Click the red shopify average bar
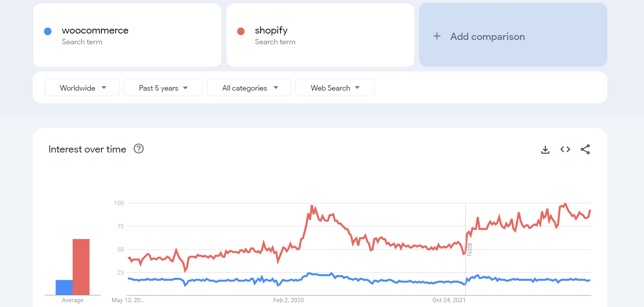 click(x=81, y=267)
